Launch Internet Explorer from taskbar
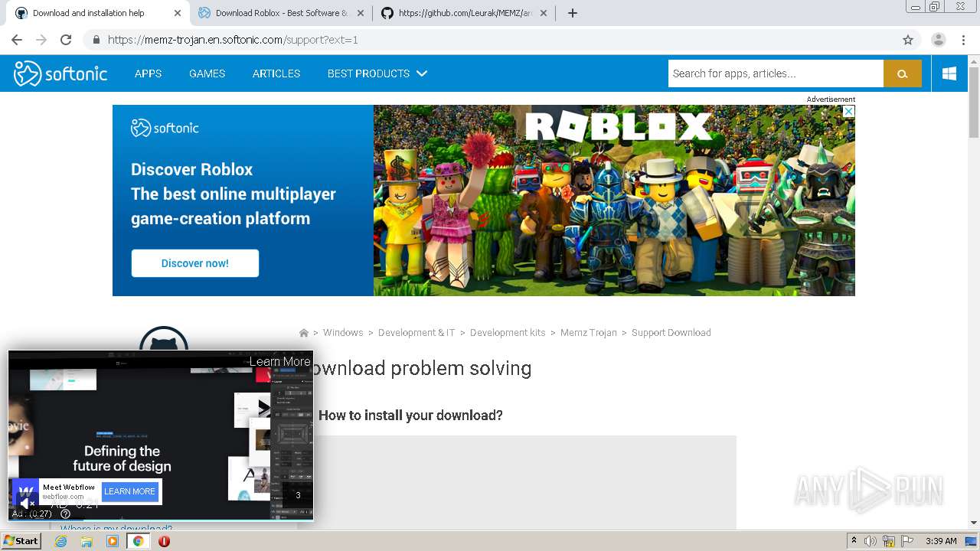The height and width of the screenshot is (551, 980). click(x=60, y=541)
